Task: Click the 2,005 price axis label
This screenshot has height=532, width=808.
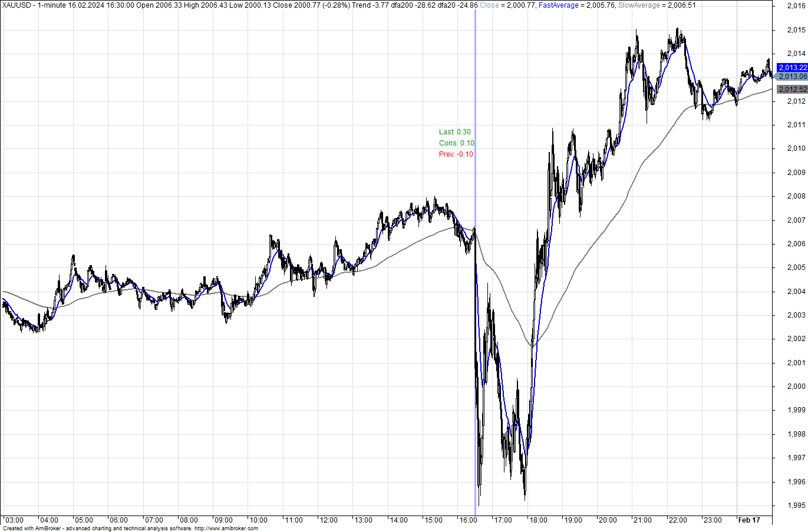Action: point(796,267)
